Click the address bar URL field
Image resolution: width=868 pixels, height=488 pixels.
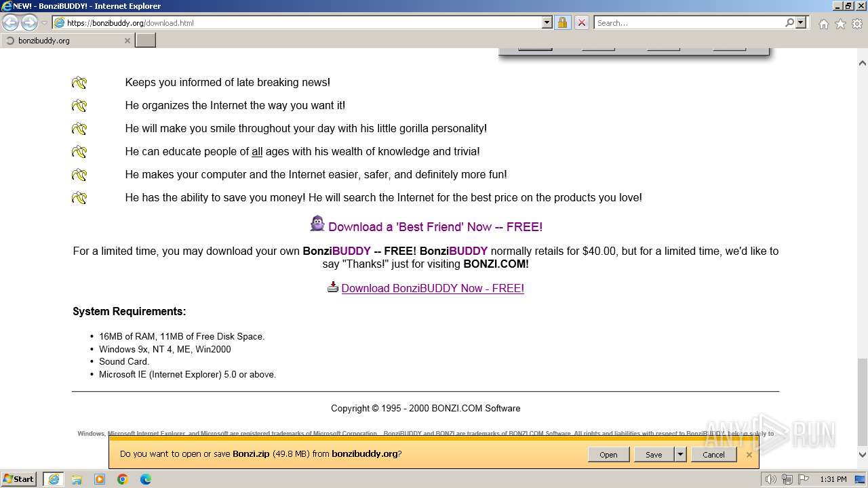(297, 22)
